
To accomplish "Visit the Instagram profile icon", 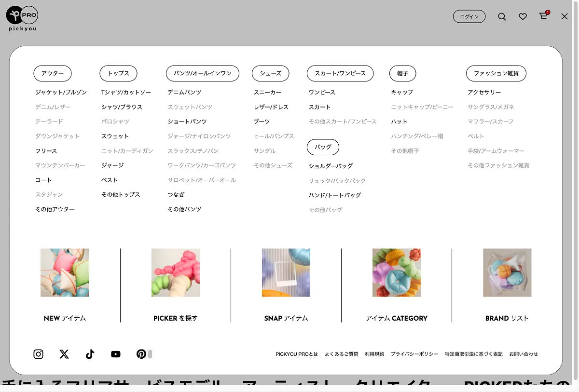I will [x=39, y=354].
